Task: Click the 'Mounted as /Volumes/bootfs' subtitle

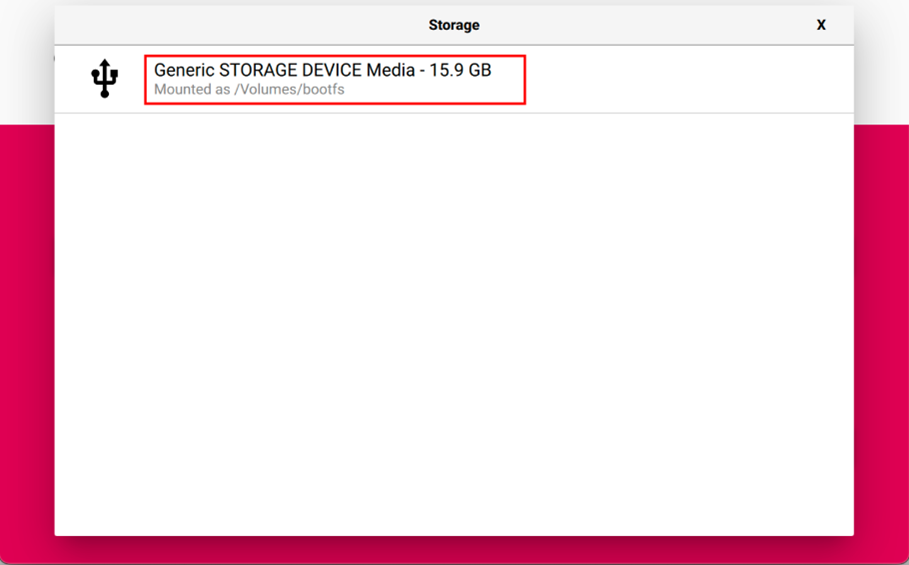Action: pyautogui.click(x=249, y=89)
